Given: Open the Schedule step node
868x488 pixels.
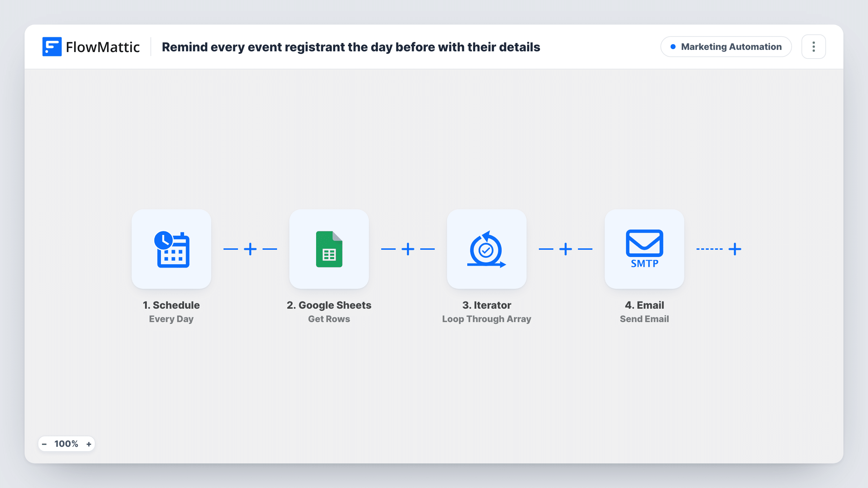Looking at the screenshot, I should tap(171, 249).
